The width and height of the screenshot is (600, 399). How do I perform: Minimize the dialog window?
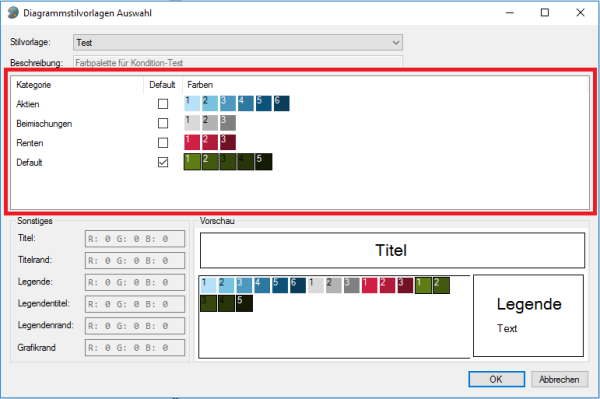pyautogui.click(x=509, y=13)
